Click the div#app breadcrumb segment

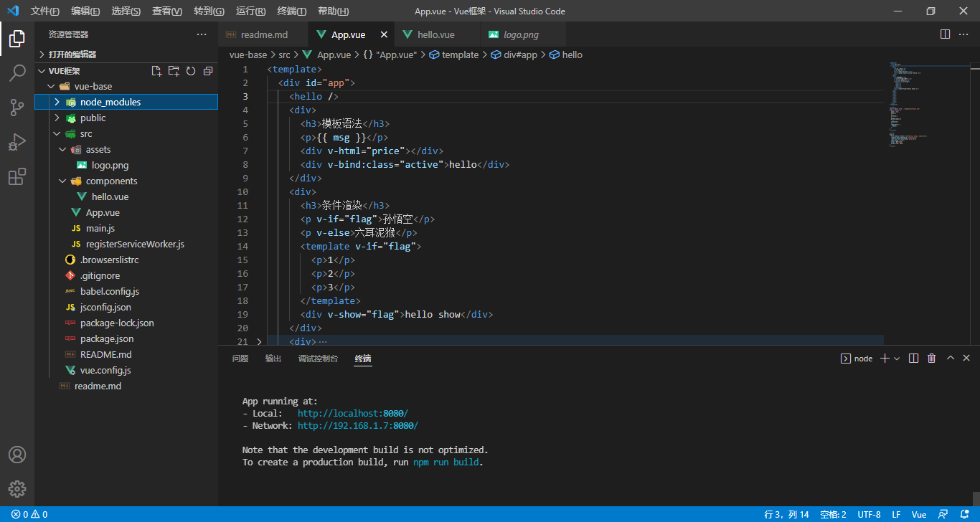coord(514,54)
